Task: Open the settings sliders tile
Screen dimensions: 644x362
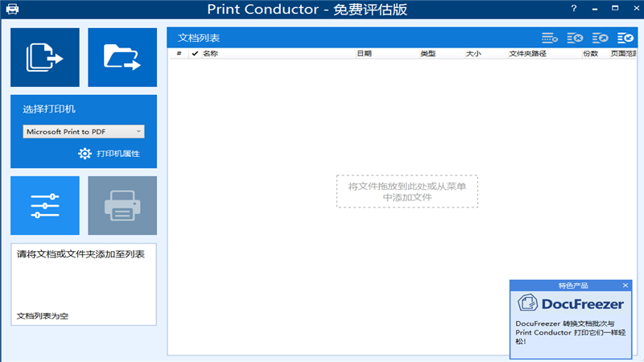Action: point(45,206)
